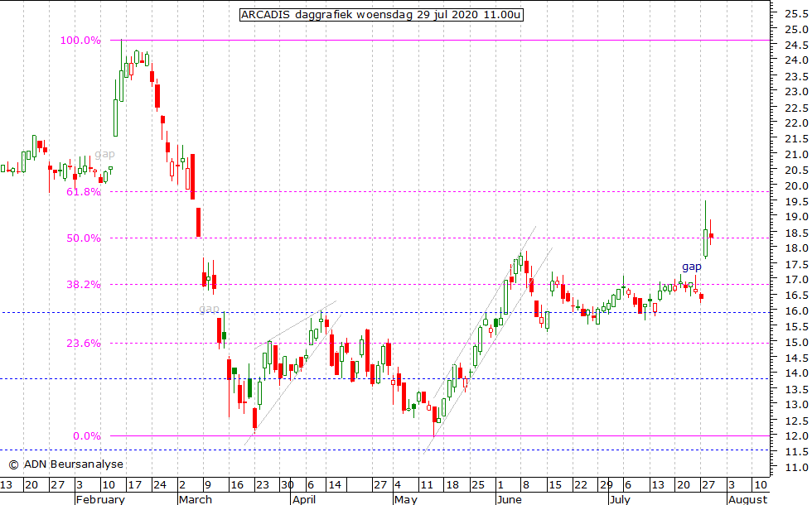Select the 100.0% Fibonacci level label

click(80, 41)
